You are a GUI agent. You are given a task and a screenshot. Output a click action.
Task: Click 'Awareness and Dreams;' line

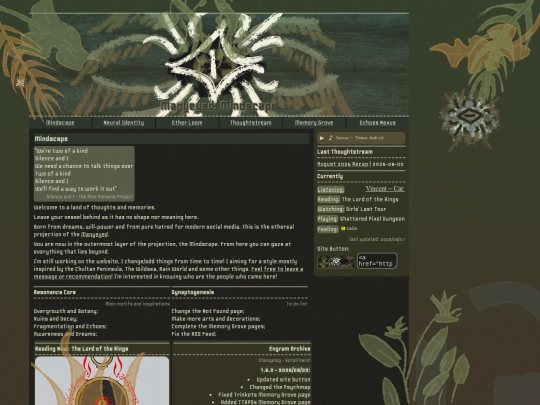tap(65, 334)
